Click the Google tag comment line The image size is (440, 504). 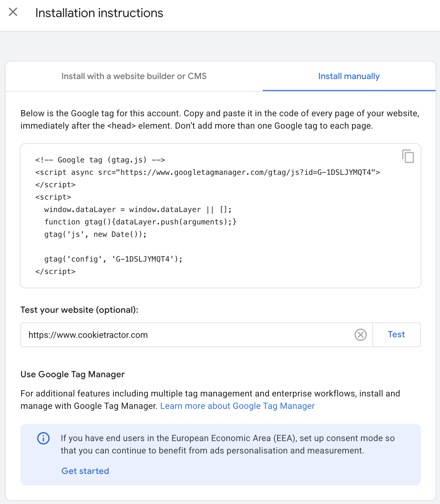coord(100,160)
